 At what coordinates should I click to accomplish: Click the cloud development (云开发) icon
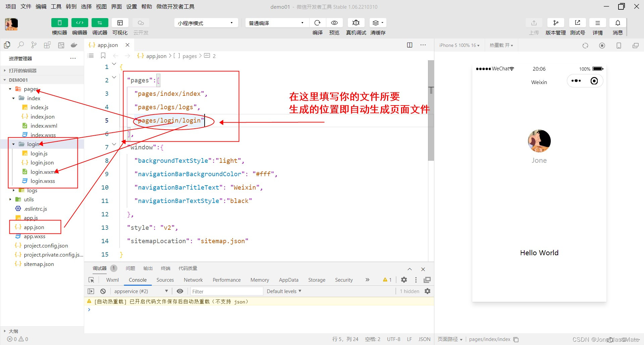(x=141, y=23)
